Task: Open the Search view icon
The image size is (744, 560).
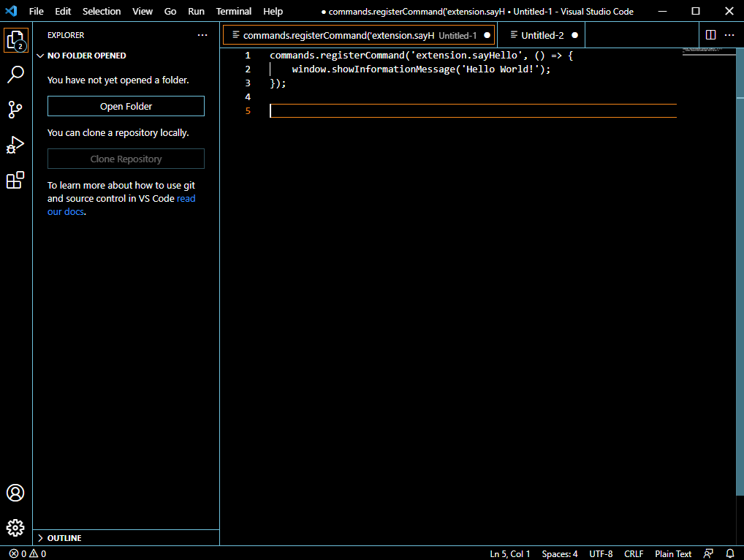Action: tap(15, 75)
